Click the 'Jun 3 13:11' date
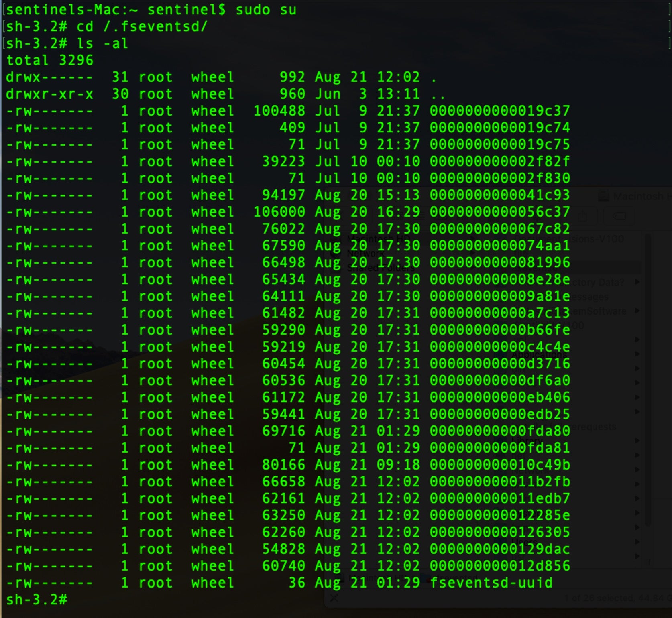672x618 pixels. [367, 94]
